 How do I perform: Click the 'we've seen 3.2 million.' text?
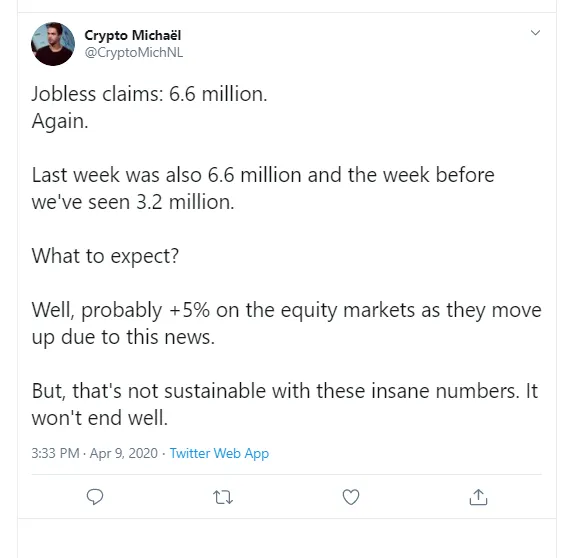pos(133,202)
